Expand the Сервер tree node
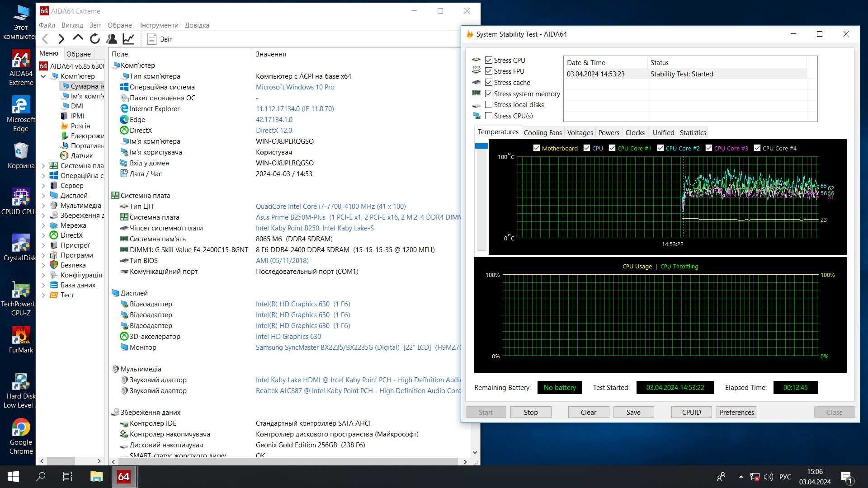This screenshot has height=488, width=868. tap(43, 186)
